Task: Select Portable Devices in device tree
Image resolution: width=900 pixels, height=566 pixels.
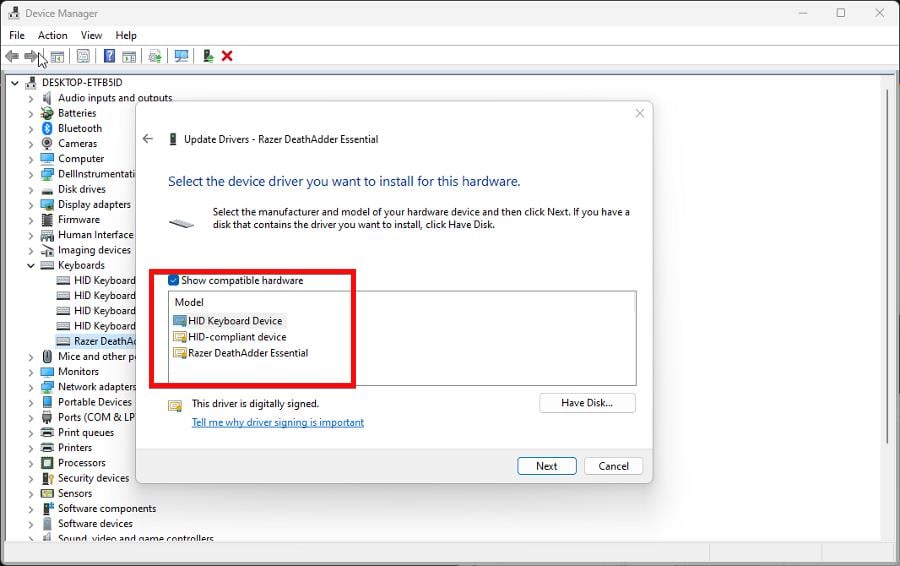Action: (x=95, y=402)
